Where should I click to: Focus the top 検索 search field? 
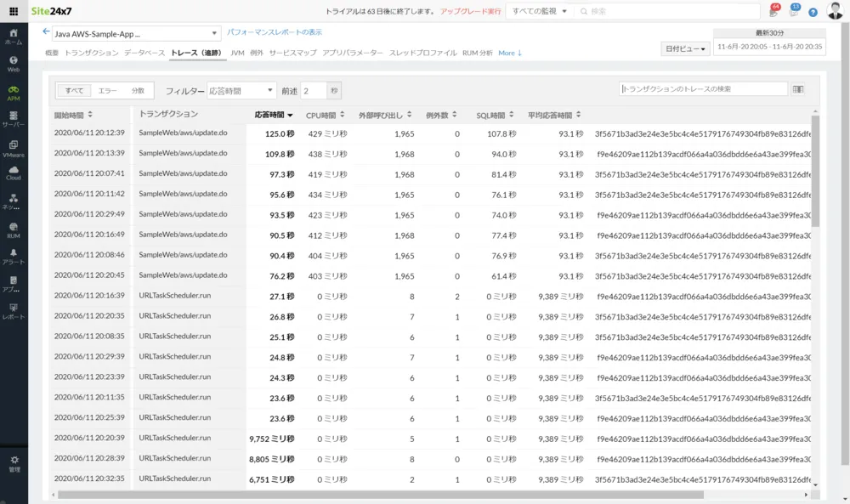click(x=668, y=11)
